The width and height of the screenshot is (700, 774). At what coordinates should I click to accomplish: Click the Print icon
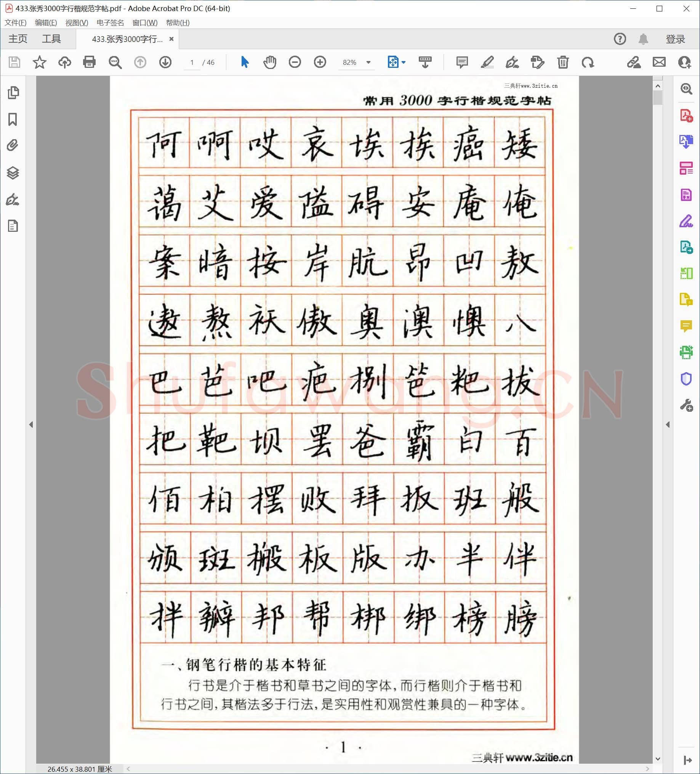pos(90,62)
